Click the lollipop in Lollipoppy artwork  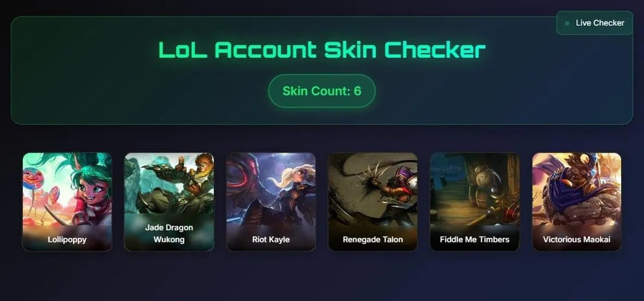point(33,178)
